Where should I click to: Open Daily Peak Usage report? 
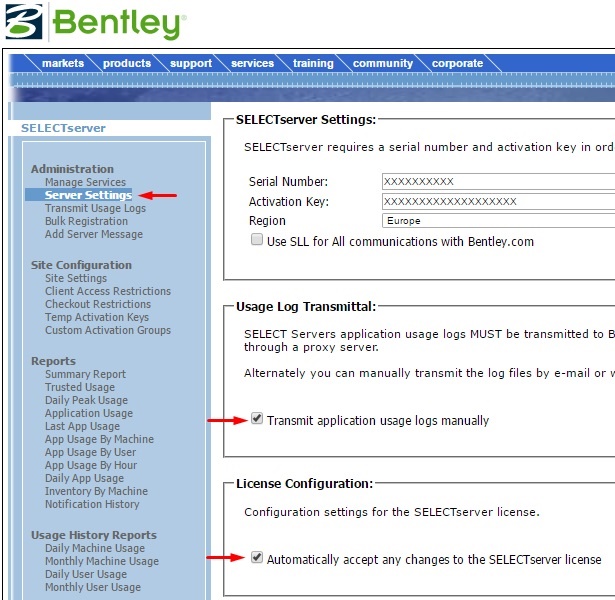click(86, 400)
